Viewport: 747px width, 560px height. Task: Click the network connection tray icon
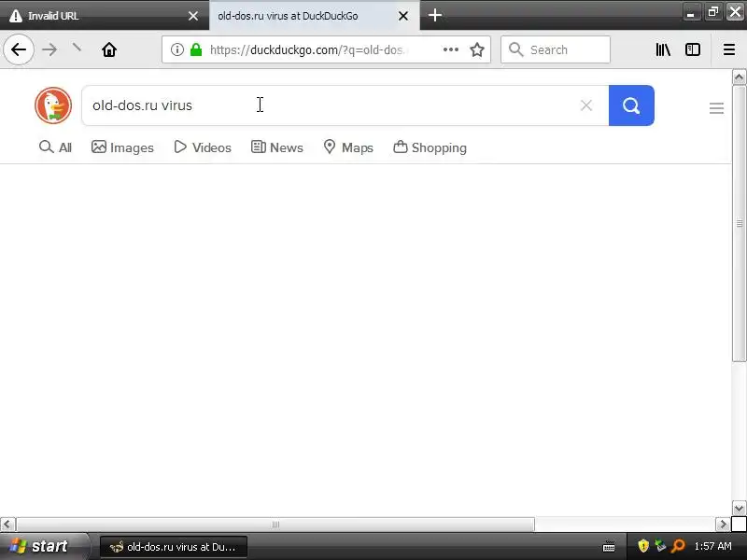point(660,546)
